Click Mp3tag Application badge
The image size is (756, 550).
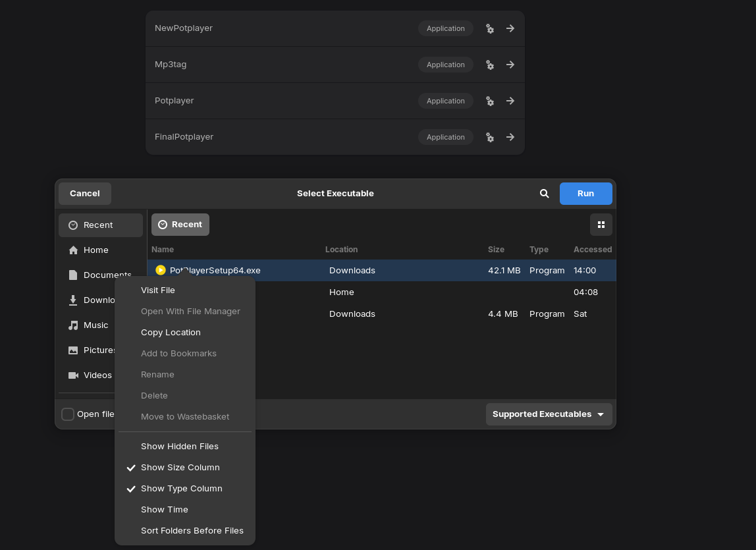pyautogui.click(x=445, y=65)
